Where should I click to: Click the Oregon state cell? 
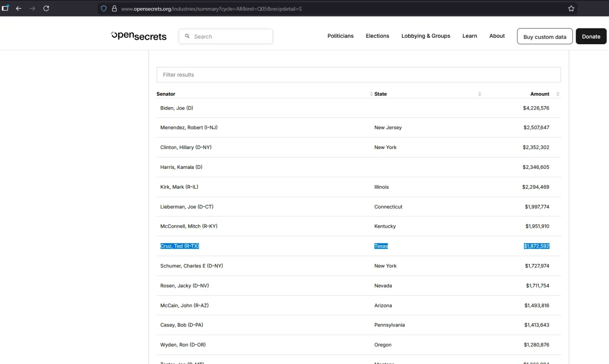point(383,345)
